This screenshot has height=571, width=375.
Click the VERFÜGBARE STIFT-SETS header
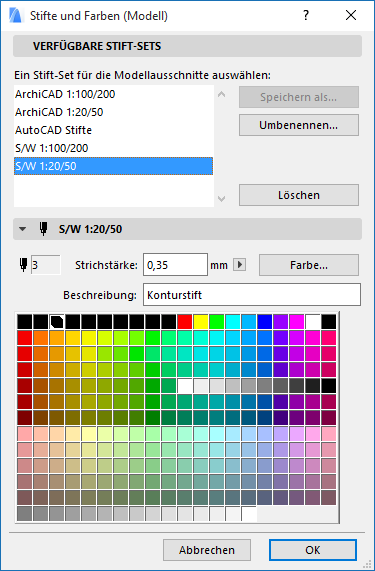(x=188, y=46)
